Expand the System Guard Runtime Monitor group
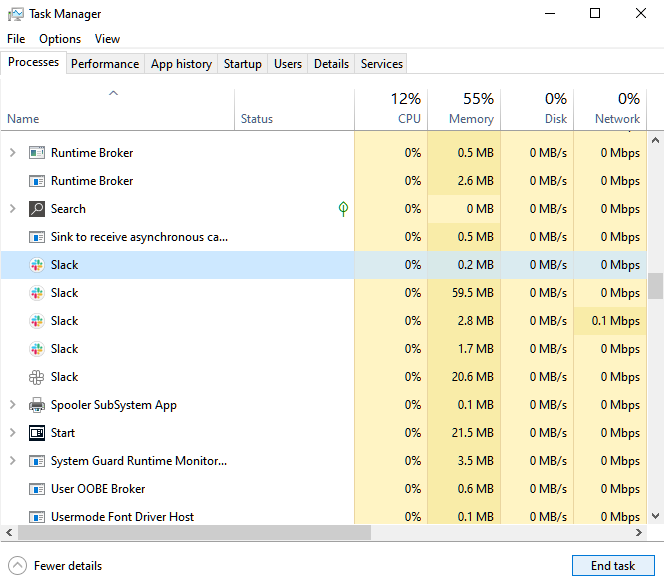 [13, 461]
